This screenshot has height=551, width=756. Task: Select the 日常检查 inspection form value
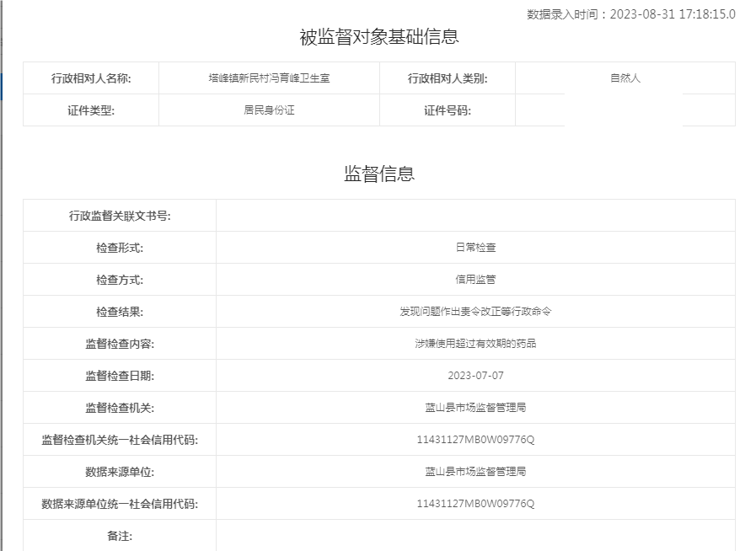click(475, 248)
